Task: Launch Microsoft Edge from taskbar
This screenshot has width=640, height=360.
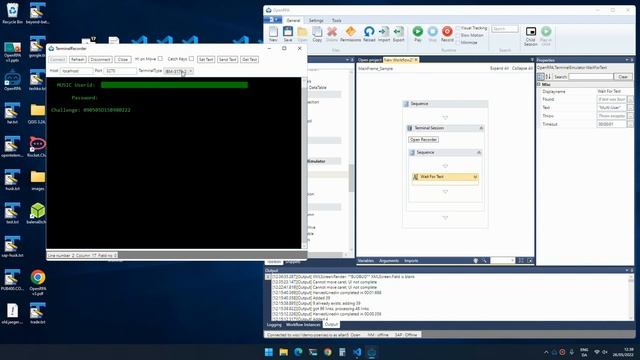Action: coord(298,352)
